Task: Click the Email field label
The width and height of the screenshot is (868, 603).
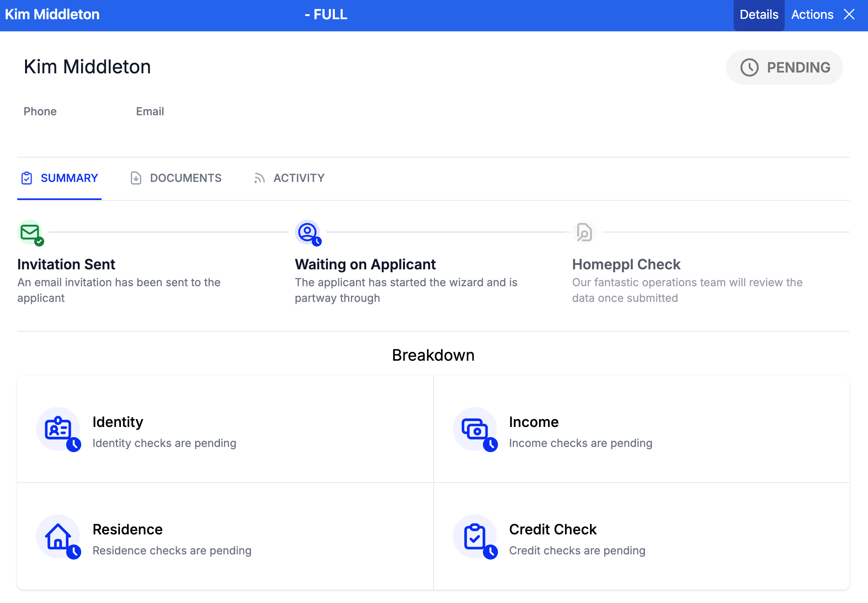Action: point(150,111)
